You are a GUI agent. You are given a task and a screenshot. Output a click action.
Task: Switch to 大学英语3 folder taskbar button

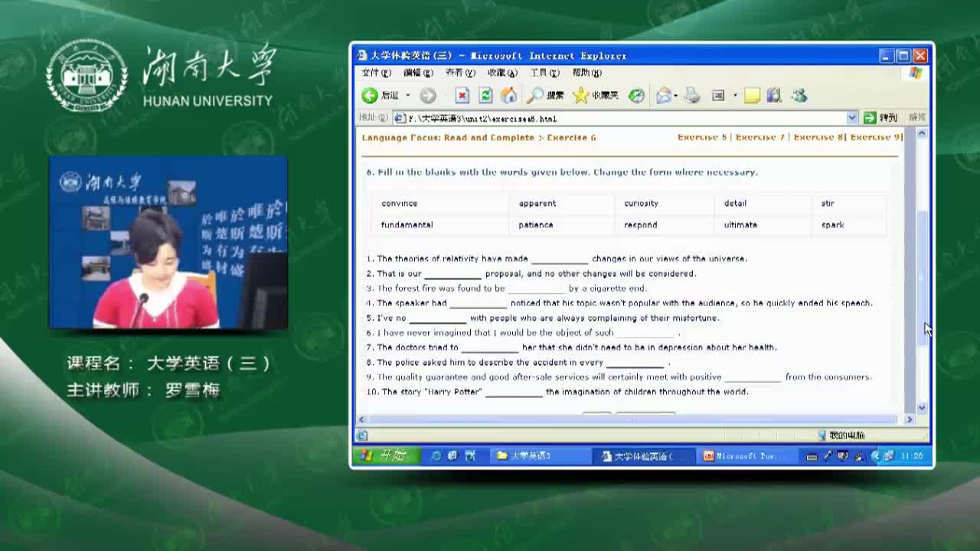point(540,455)
